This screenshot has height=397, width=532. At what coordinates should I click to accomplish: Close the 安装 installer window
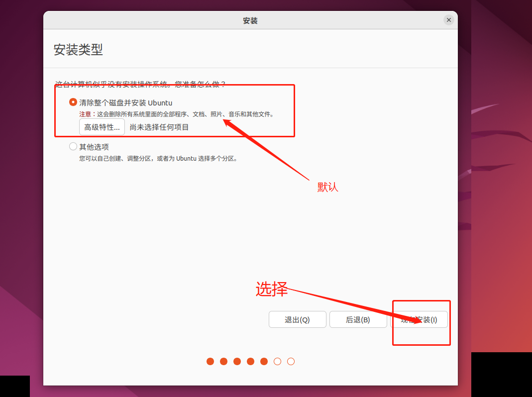pyautogui.click(x=448, y=20)
